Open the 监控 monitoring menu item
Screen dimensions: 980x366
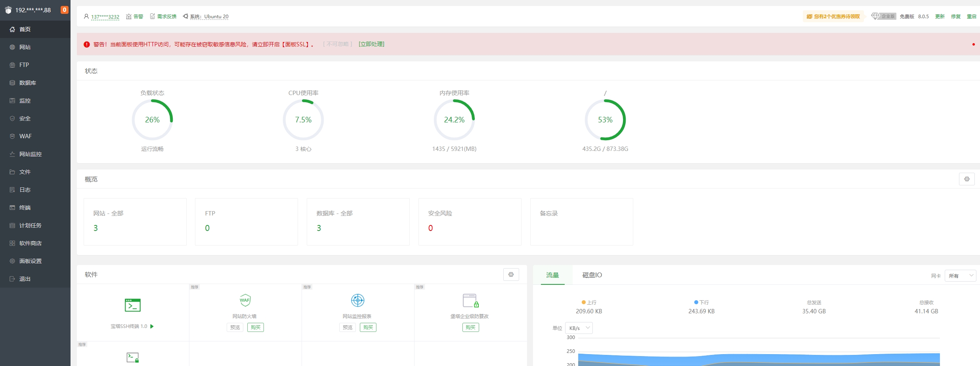coord(35,101)
